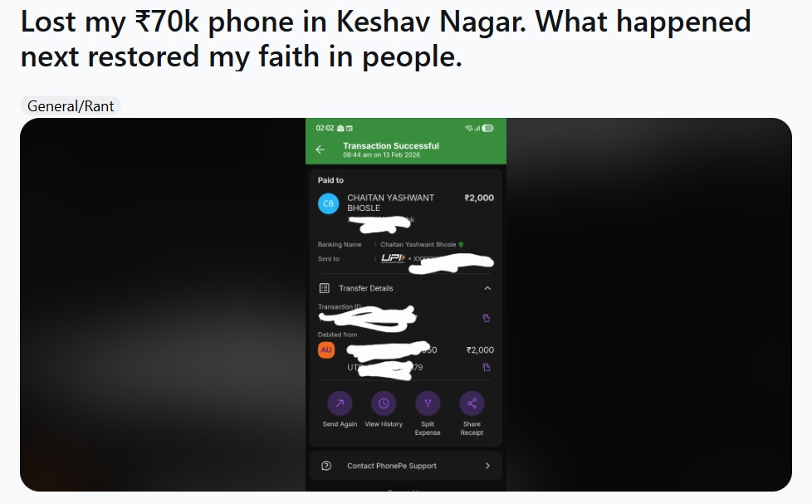The height and width of the screenshot is (504, 812).
Task: Click the Transaction Successful heading
Action: pos(391,146)
